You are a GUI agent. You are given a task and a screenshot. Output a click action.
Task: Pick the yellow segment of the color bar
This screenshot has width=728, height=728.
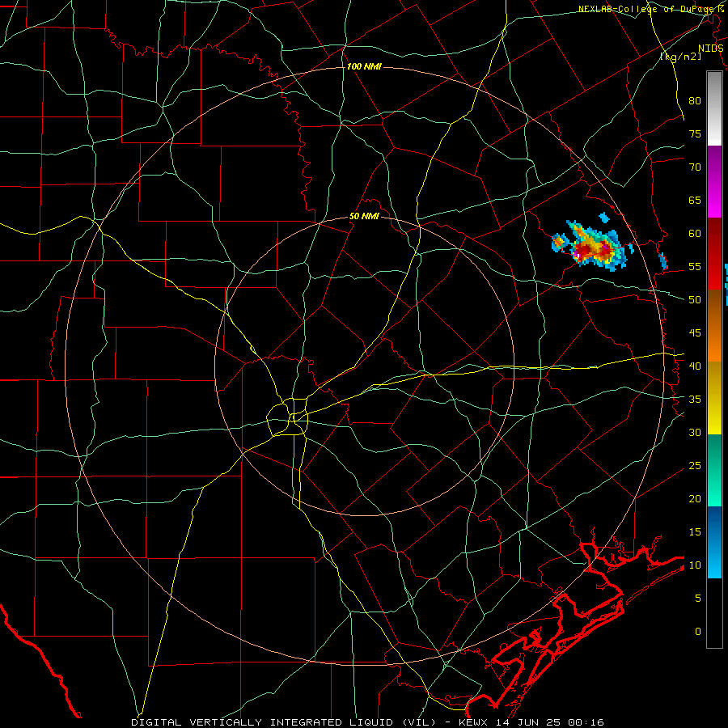(714, 398)
